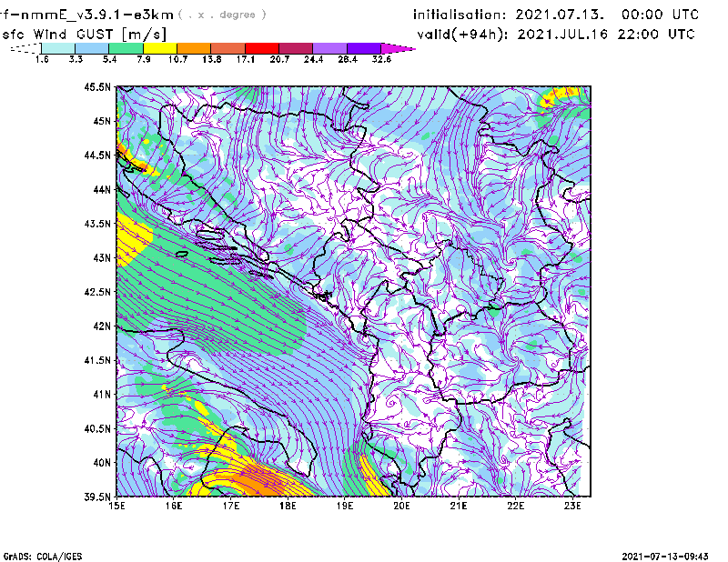The width and height of the screenshot is (728, 562).
Task: Select the yellow 7.9–10.7 legend swatch
Action: tap(160, 48)
